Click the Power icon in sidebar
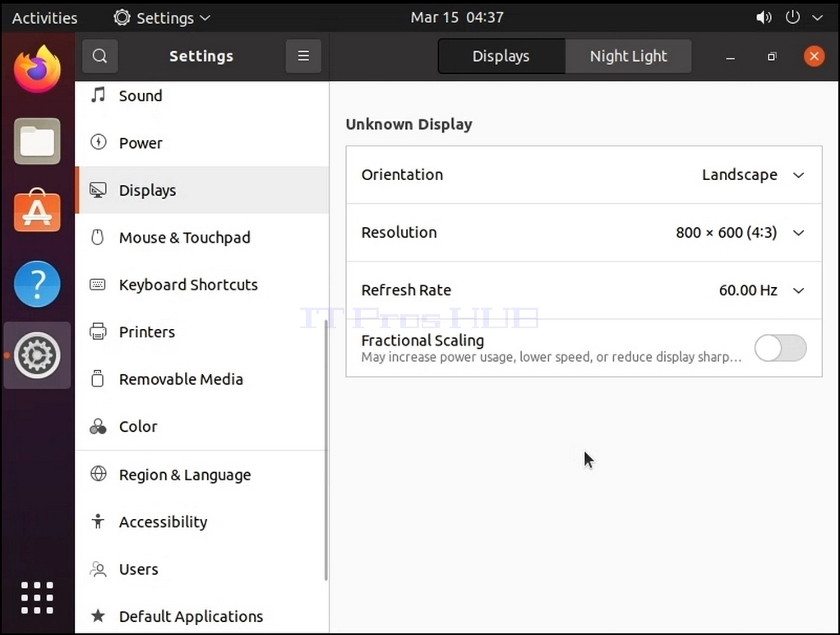This screenshot has width=840, height=635. [98, 142]
